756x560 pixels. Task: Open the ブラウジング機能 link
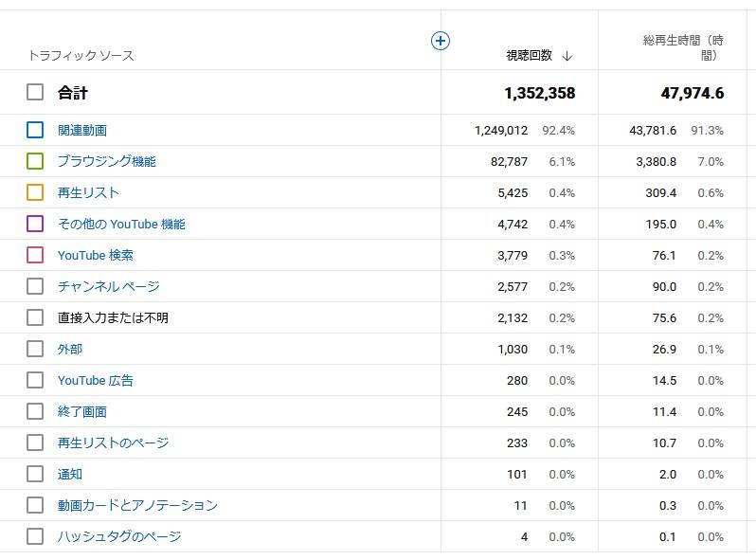[x=106, y=161]
